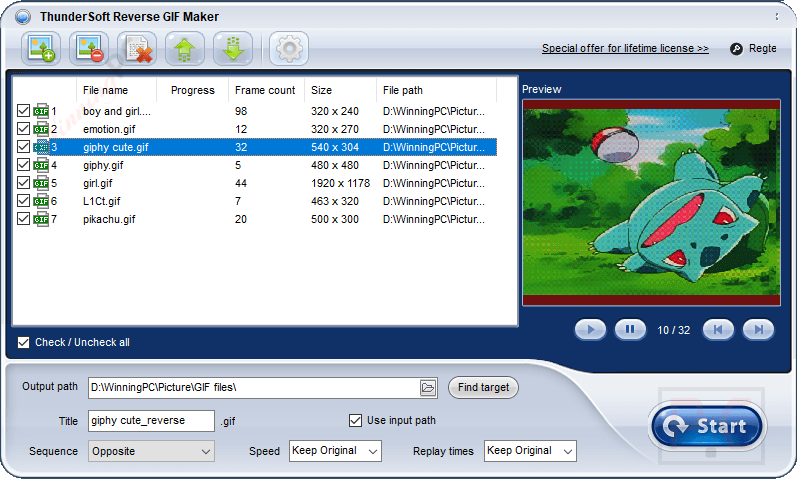797x479 pixels.
Task: Click the Remove selected file toolbar icon
Action: [x=89, y=49]
